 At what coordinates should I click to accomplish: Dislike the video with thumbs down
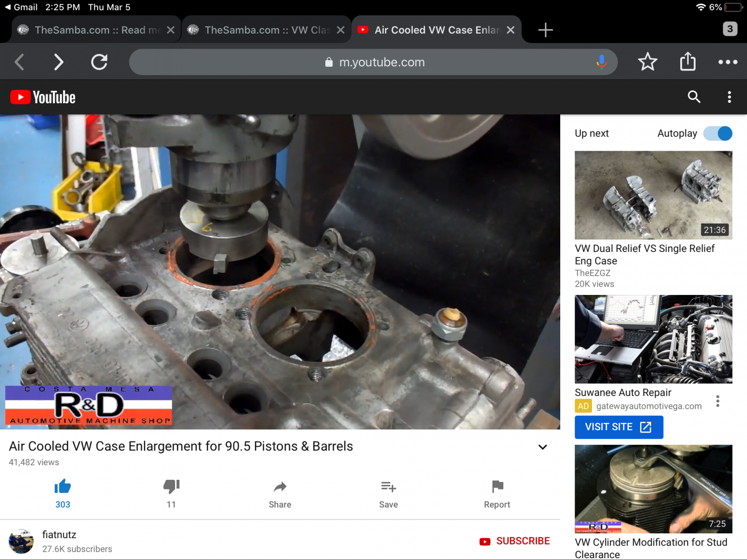(171, 487)
